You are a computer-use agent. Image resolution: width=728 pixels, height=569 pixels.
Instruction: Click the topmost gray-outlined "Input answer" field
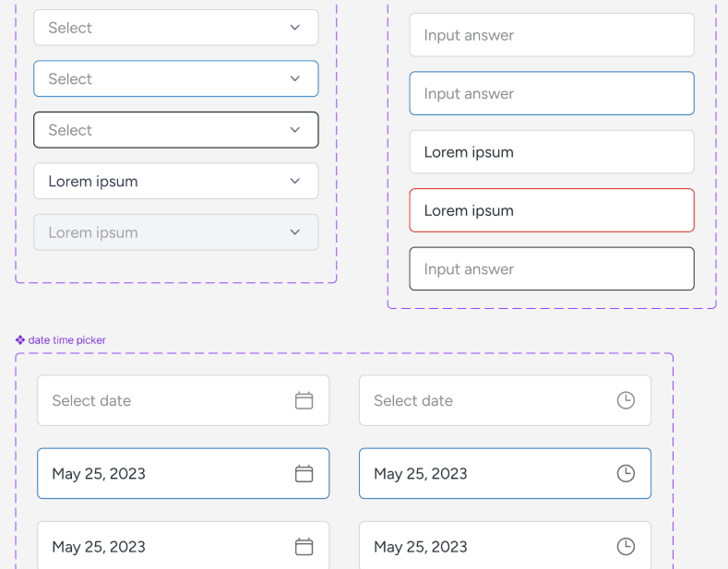[551, 35]
